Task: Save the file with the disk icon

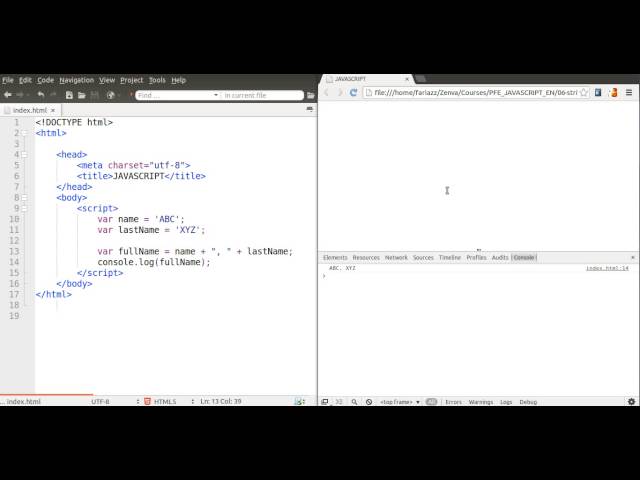Action: click(95, 95)
